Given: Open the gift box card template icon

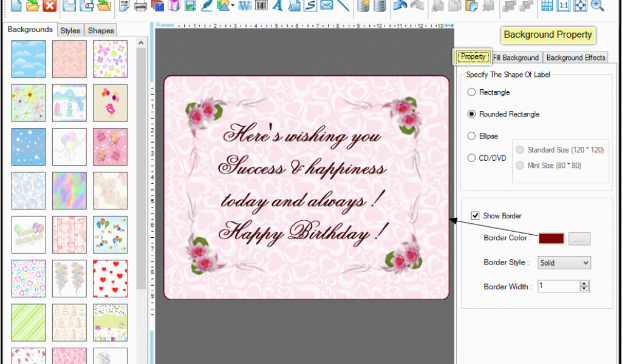Looking at the screenshot, I should pyautogui.click(x=174, y=5).
